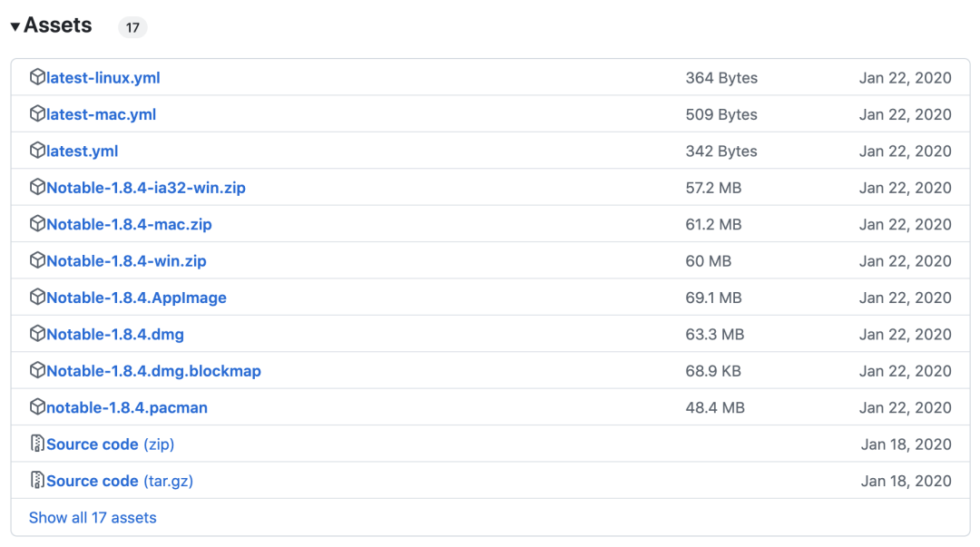Click package icon beside latest.yml
Screen dimensions: 980x547
[37, 151]
